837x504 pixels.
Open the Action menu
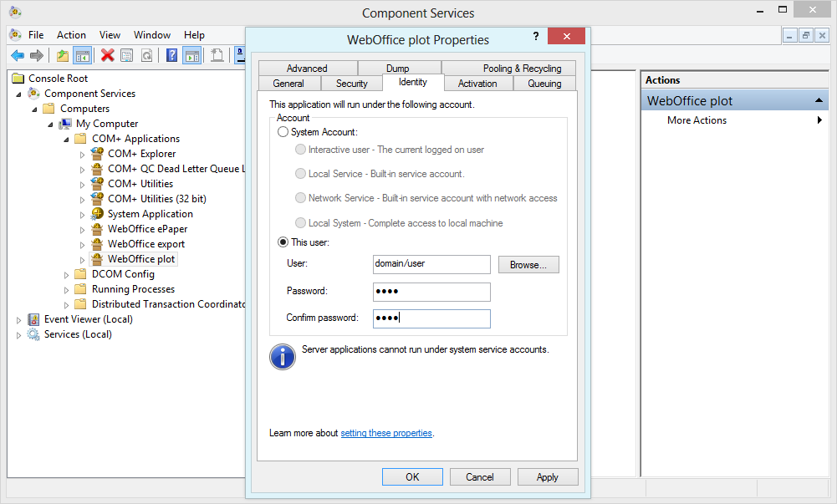point(71,35)
